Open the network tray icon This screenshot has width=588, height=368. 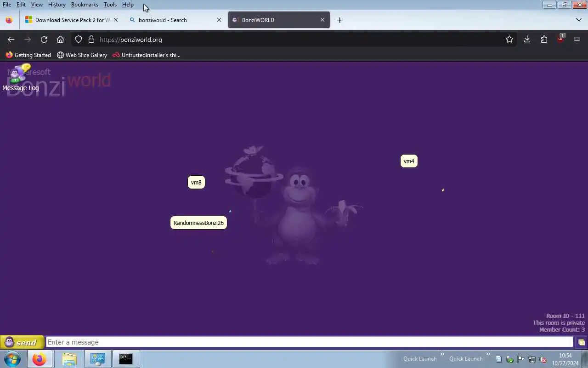(531, 359)
